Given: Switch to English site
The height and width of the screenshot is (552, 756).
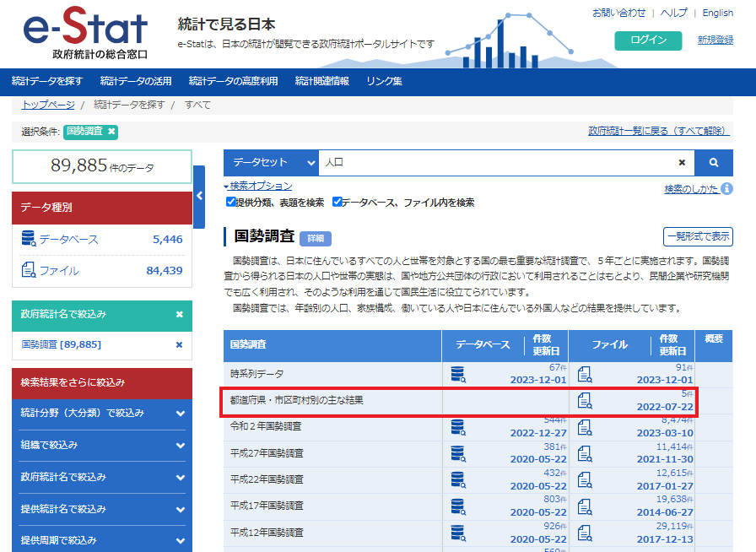Looking at the screenshot, I should tap(718, 13).
